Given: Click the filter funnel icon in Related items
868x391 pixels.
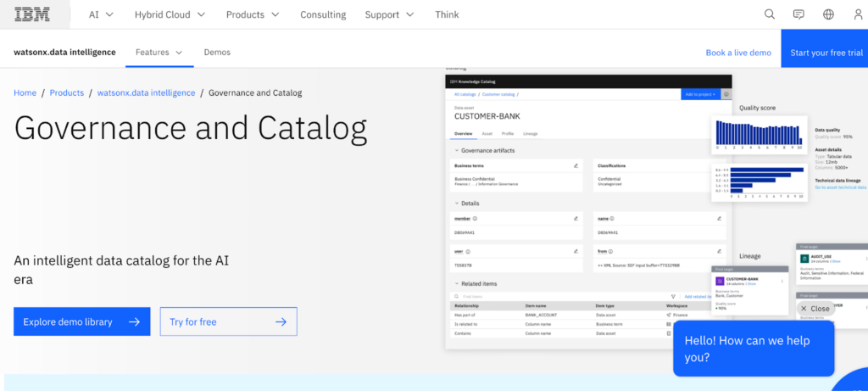Looking at the screenshot, I should click(673, 297).
